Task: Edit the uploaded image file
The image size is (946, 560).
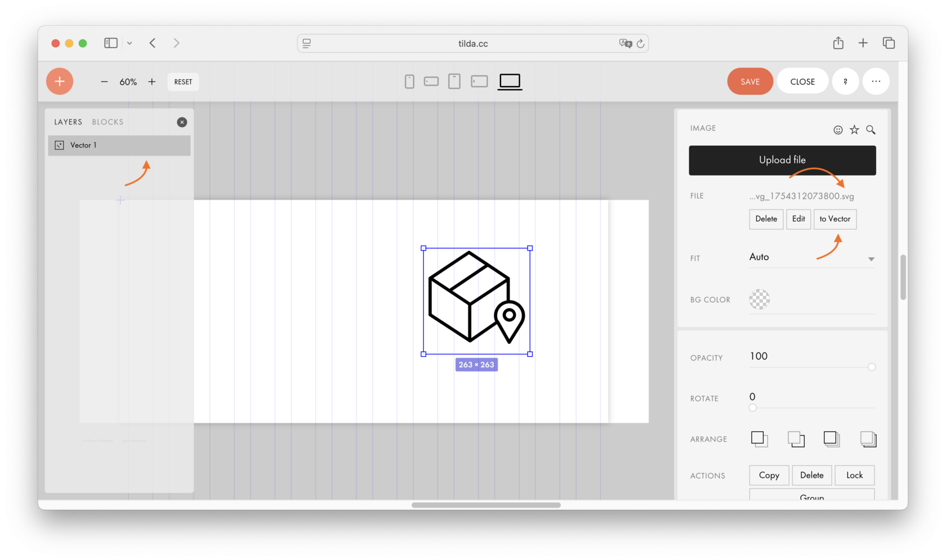Action: coord(798,219)
